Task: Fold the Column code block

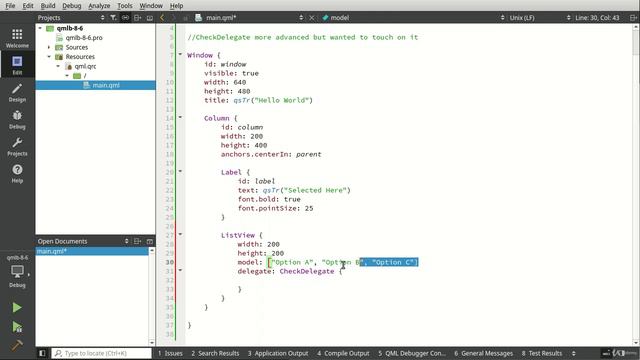Action: point(180,118)
